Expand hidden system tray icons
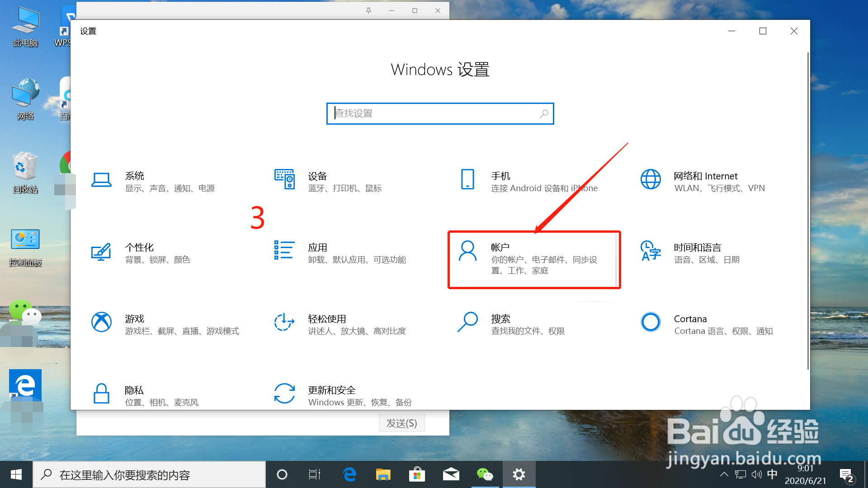 coord(724,474)
